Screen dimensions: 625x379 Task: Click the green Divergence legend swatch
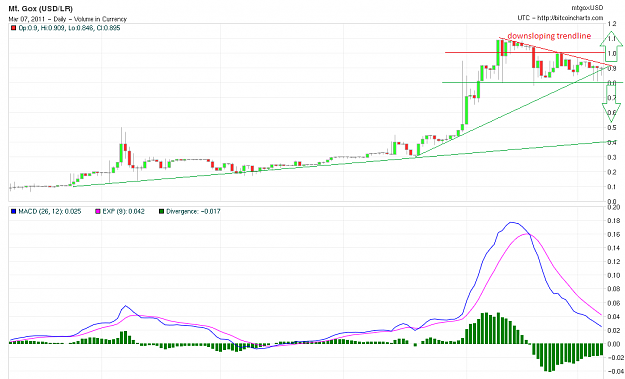pos(161,212)
